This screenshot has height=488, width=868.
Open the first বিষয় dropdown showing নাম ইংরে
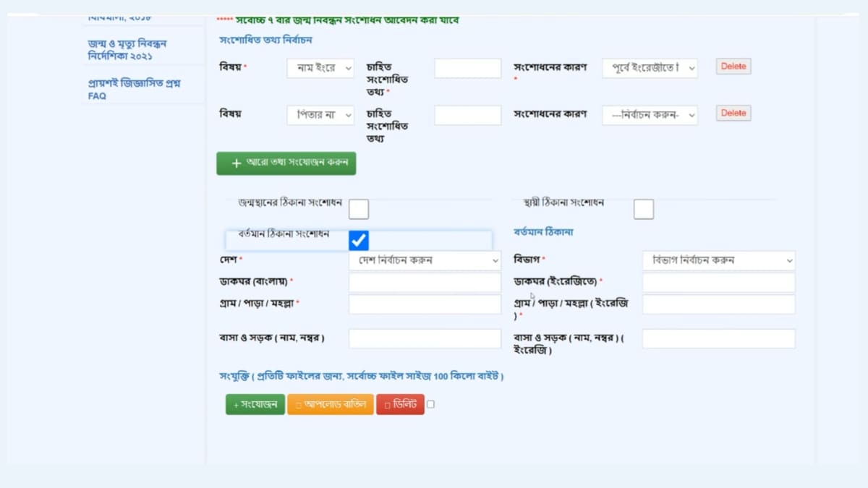point(320,67)
